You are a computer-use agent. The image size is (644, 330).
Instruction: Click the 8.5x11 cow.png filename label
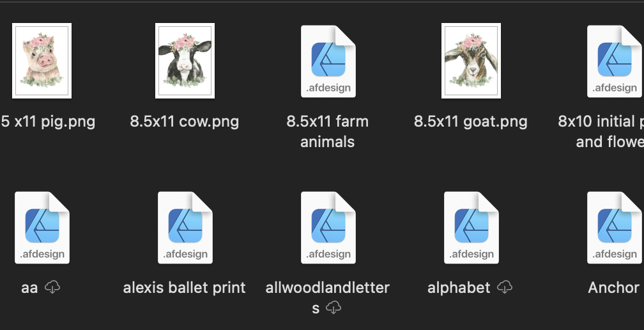click(185, 122)
